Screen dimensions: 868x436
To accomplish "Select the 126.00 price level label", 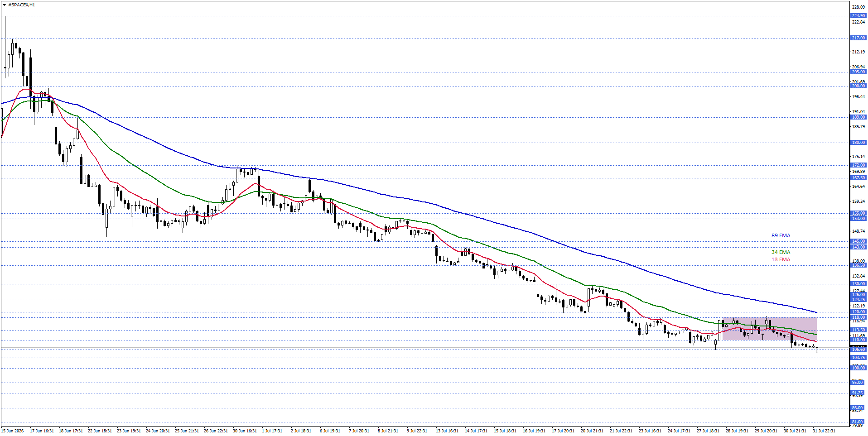I will 858,295.
